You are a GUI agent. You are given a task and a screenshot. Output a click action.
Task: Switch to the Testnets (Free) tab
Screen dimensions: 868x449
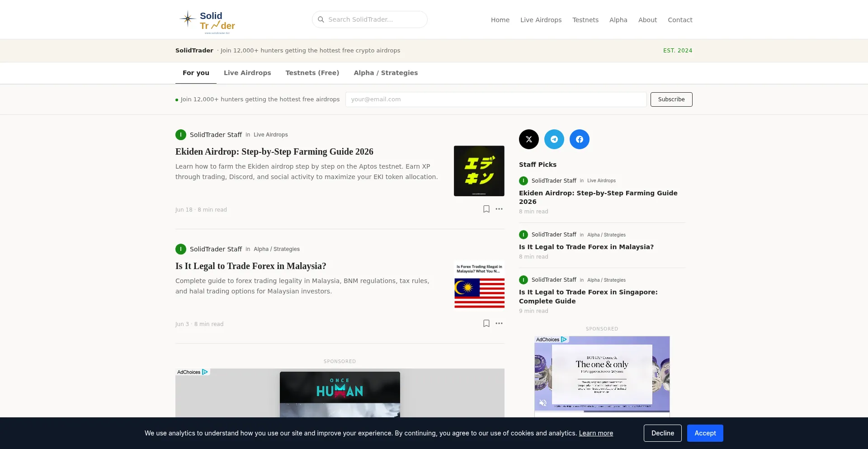point(312,73)
